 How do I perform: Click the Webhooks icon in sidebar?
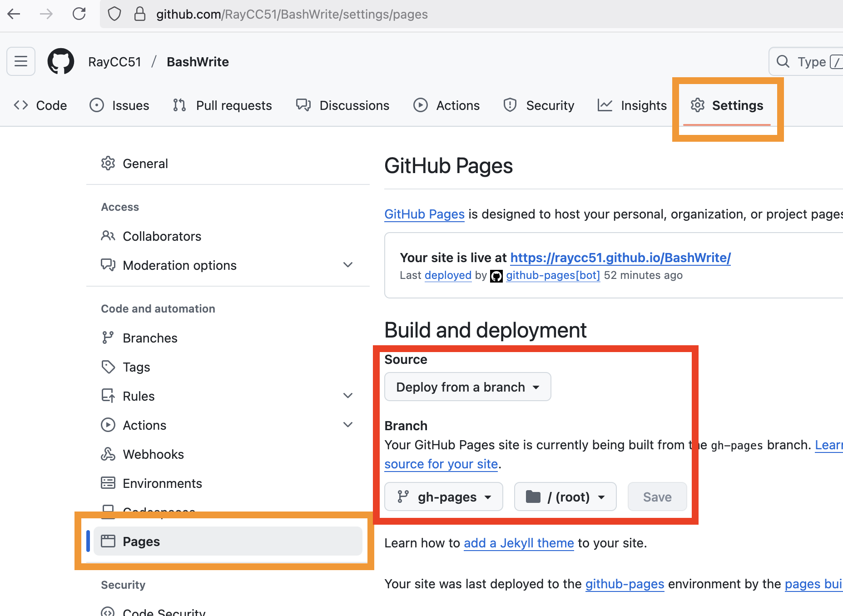coord(108,454)
